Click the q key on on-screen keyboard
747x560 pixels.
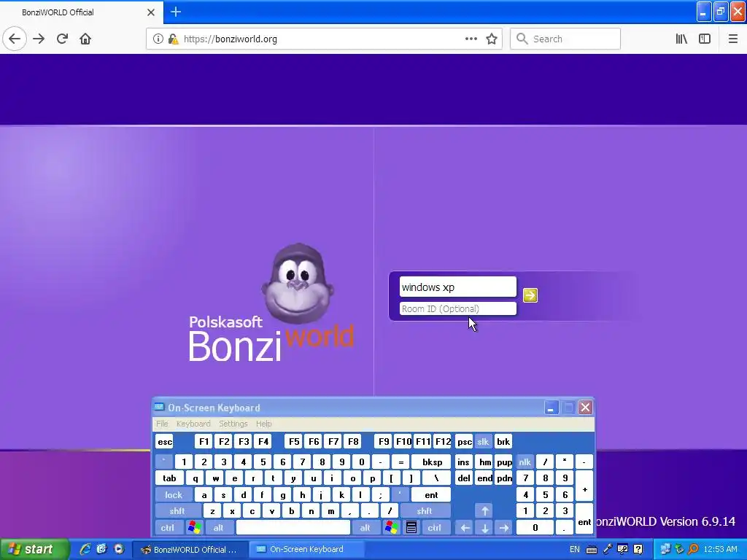point(196,478)
